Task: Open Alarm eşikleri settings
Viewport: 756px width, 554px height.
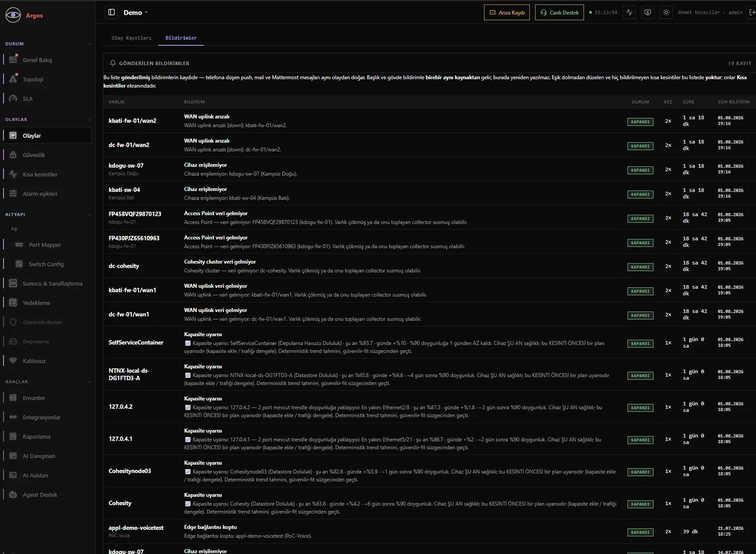Action: [x=47, y=194]
